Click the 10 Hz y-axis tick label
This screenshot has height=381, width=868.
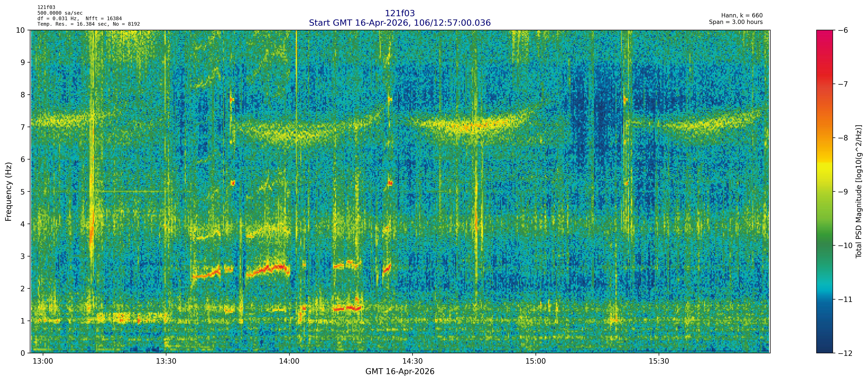click(20, 30)
